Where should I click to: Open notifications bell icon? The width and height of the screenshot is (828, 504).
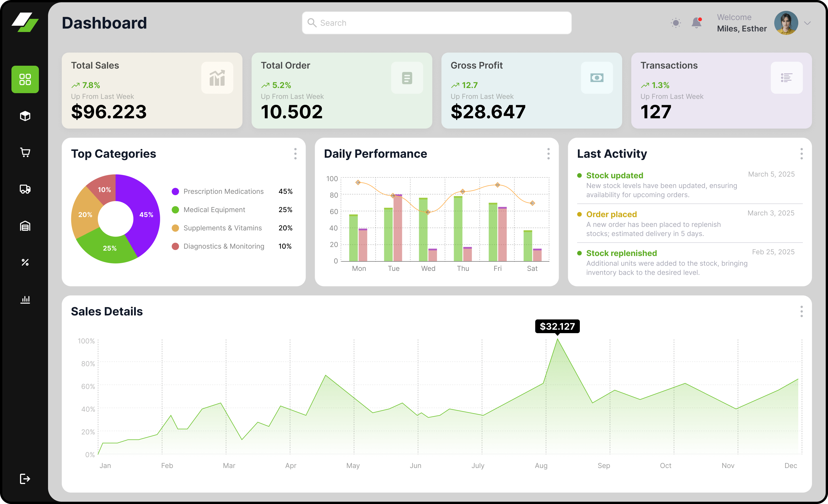(696, 23)
